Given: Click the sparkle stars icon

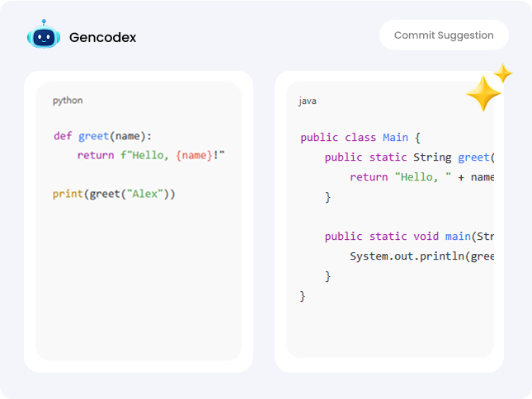Looking at the screenshot, I should [488, 89].
